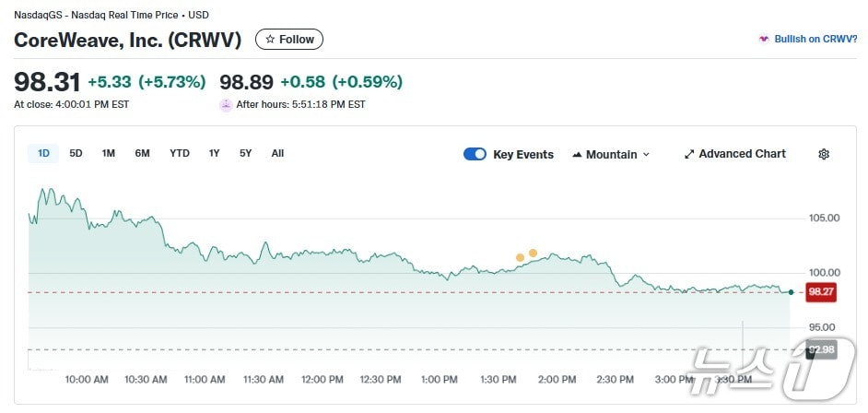Switch chart to YTD range
Screen dimensions: 868x413
(x=180, y=154)
